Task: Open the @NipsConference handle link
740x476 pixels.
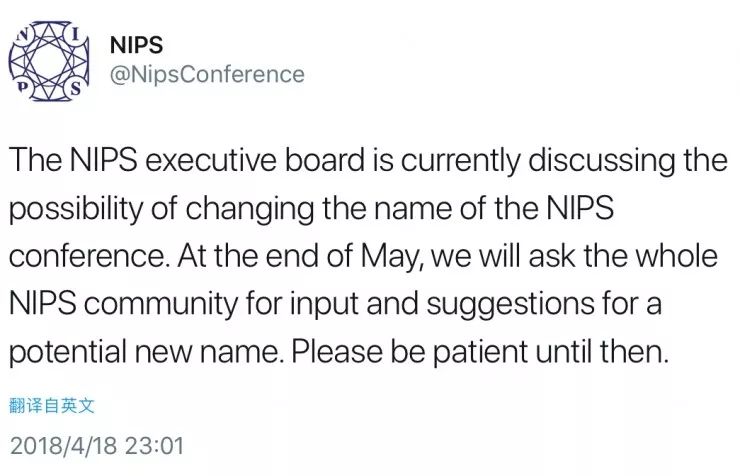Action: [204, 73]
